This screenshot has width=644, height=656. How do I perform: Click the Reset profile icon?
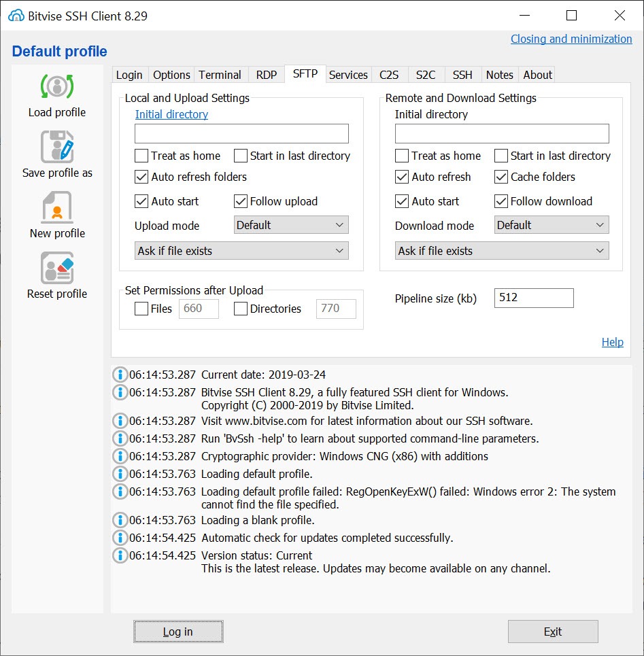tap(57, 268)
